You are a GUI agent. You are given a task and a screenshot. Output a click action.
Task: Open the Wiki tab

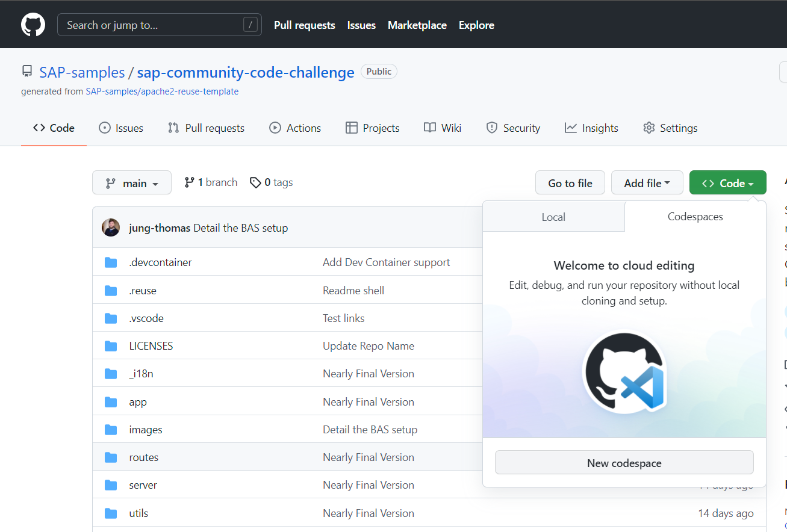tap(443, 128)
